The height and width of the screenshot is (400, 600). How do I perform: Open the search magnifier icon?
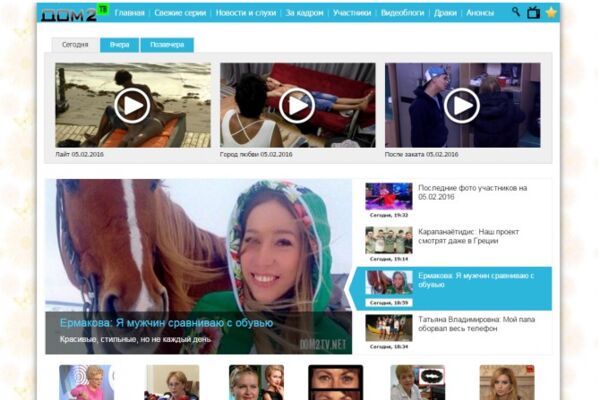click(x=516, y=12)
